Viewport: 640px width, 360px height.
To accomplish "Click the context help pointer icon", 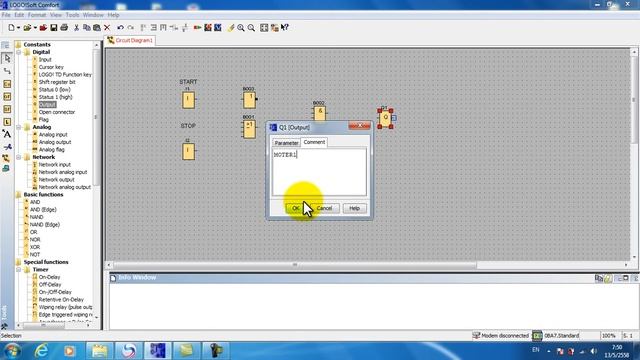I will [x=285, y=28].
